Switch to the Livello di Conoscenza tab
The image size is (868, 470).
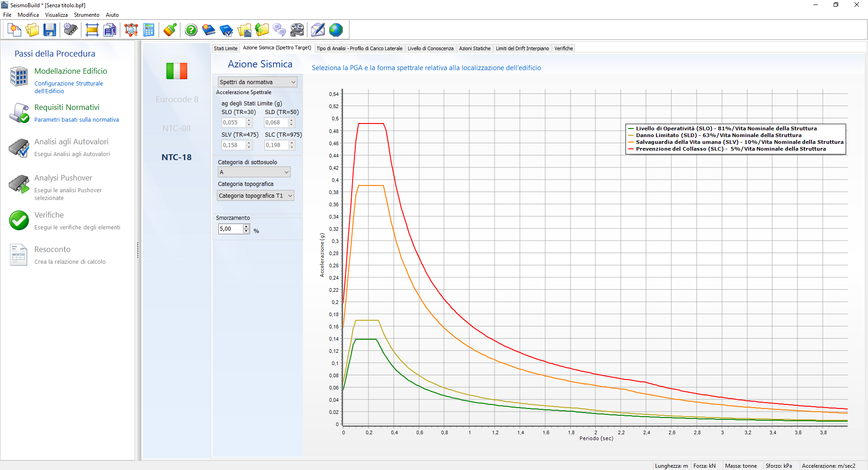click(x=430, y=48)
